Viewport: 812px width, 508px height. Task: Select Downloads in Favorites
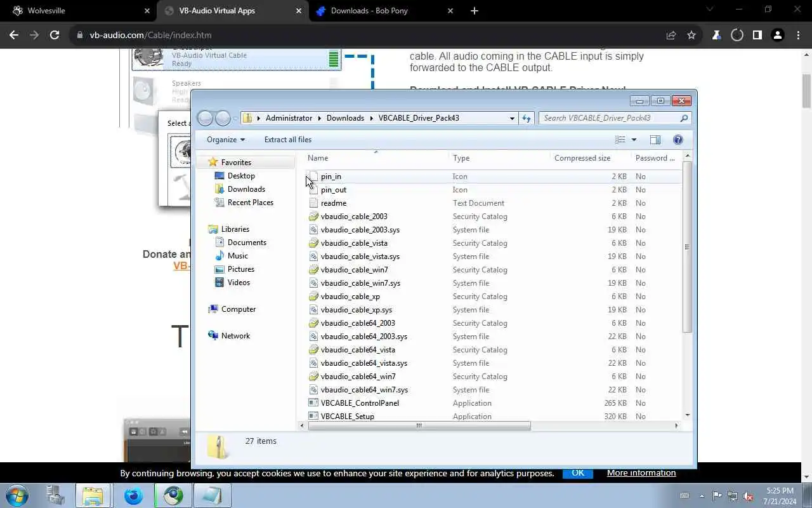pyautogui.click(x=246, y=189)
